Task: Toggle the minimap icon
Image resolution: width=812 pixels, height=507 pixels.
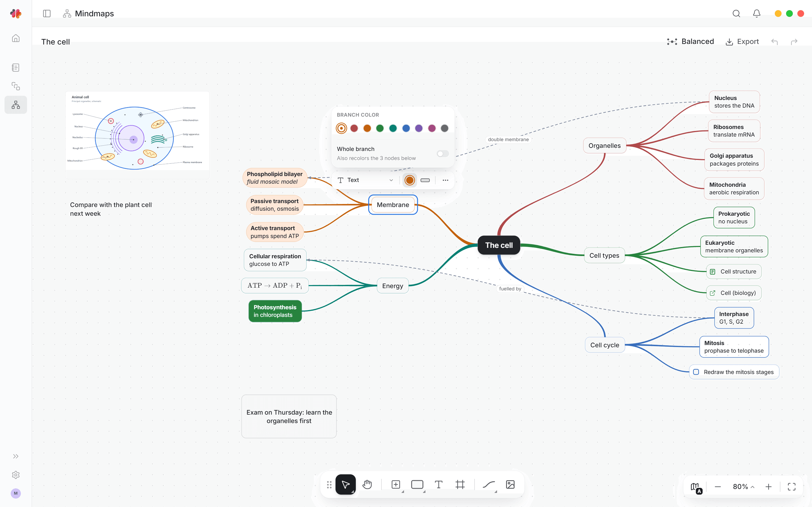Action: coord(696,487)
